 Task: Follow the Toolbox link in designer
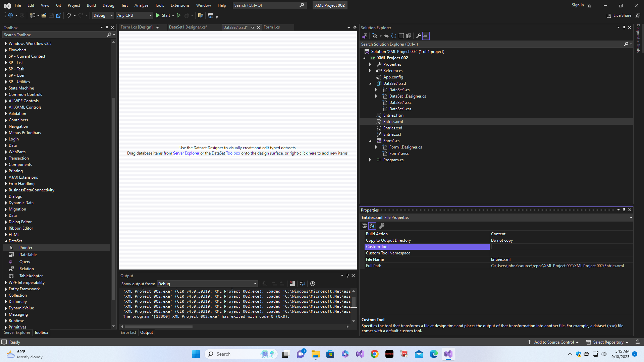tap(233, 153)
